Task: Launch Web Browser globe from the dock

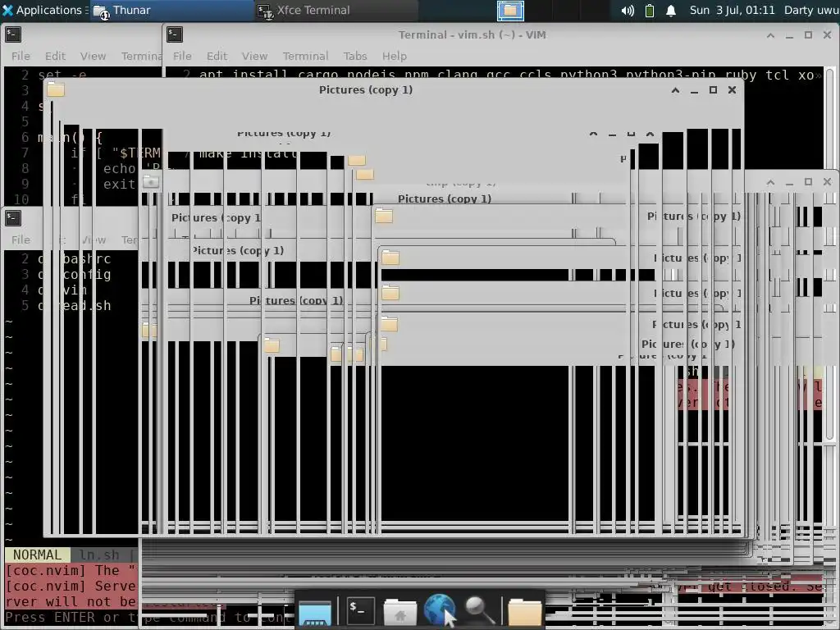Action: (x=440, y=609)
